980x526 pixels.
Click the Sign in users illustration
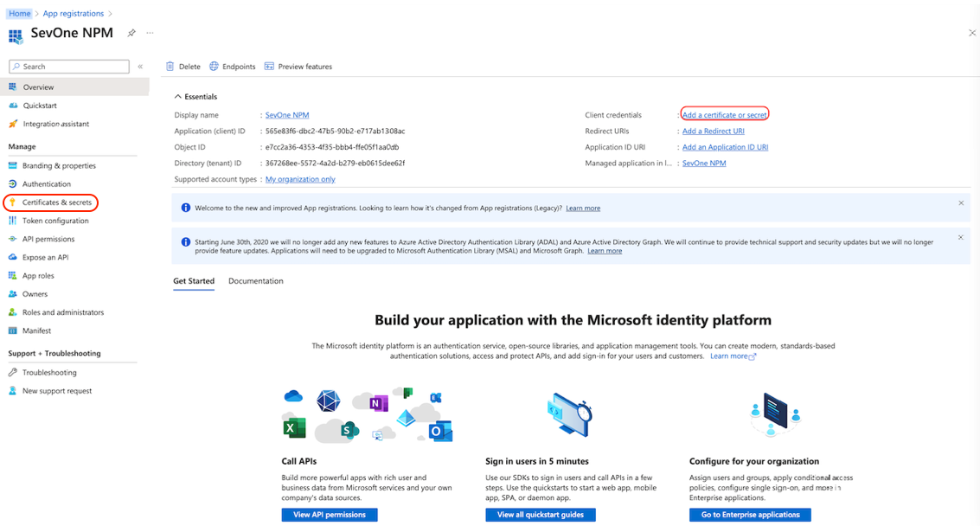(x=569, y=414)
